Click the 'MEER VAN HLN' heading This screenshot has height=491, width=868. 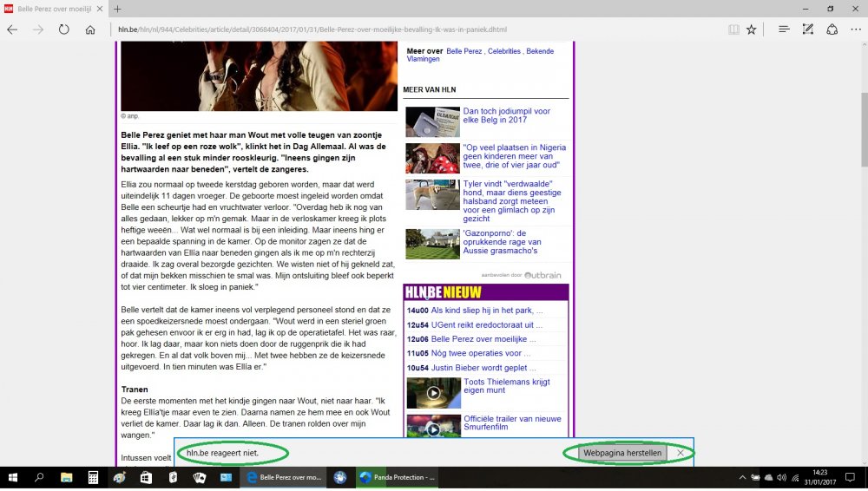(x=430, y=89)
